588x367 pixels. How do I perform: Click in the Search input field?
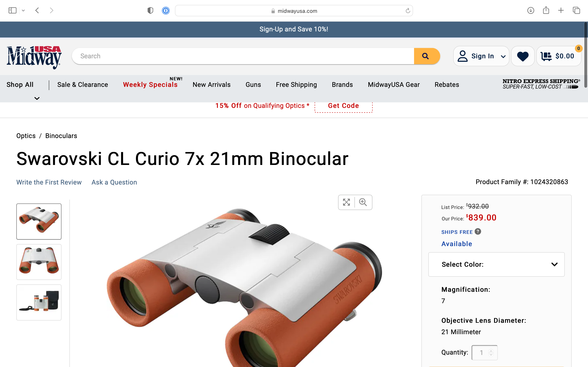point(243,56)
